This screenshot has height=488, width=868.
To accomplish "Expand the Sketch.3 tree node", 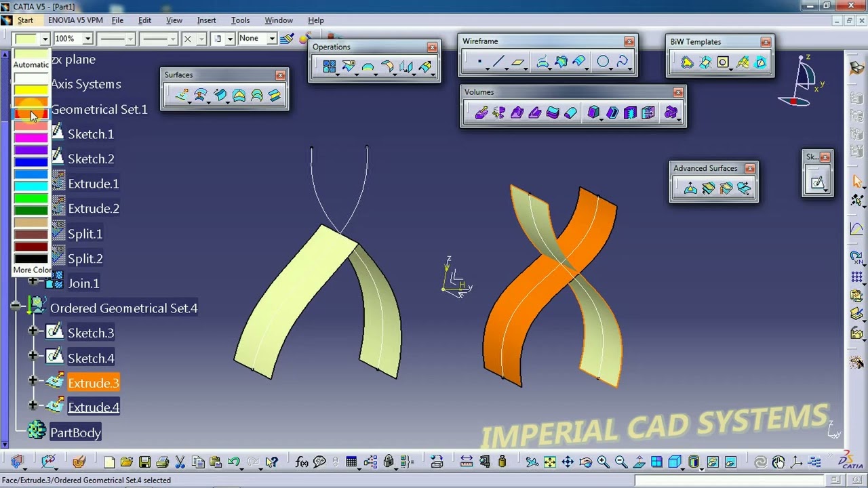I will pos(33,332).
